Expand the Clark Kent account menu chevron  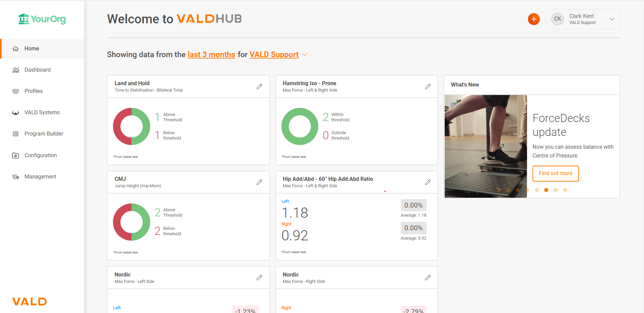pyautogui.click(x=612, y=19)
